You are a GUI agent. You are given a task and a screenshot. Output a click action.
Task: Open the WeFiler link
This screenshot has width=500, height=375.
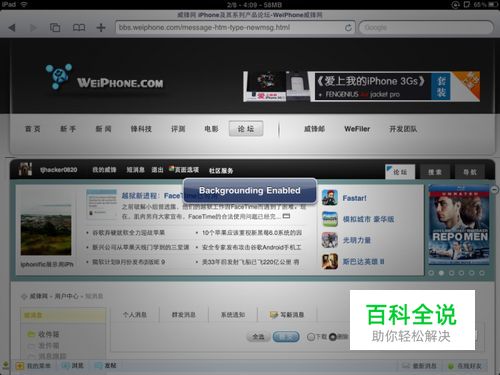(357, 129)
